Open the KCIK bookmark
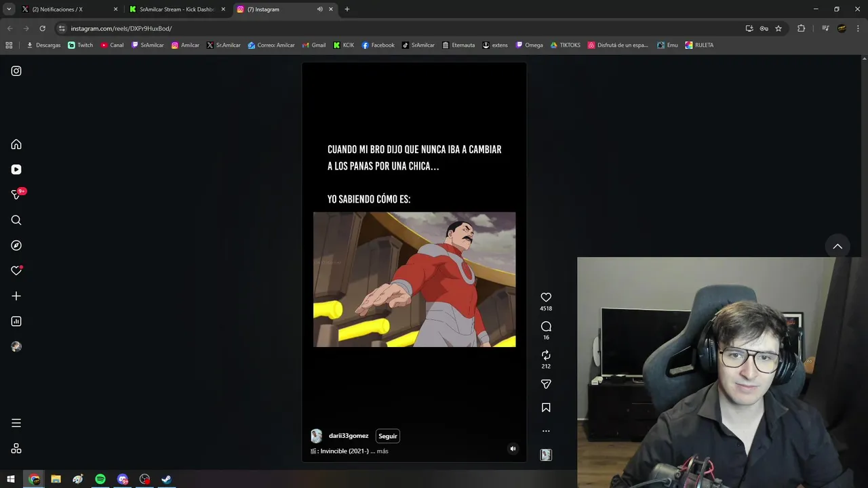868x488 pixels. (343, 45)
